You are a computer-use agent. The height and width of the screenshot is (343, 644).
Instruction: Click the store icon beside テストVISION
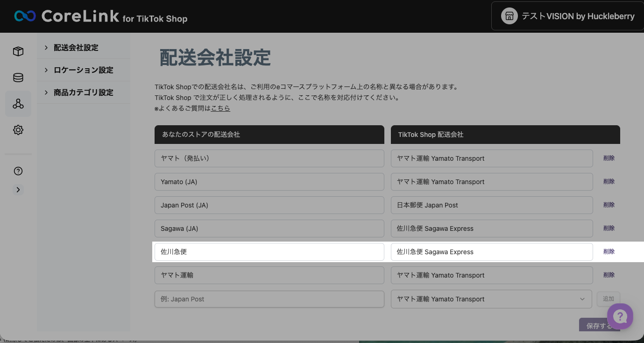[510, 16]
